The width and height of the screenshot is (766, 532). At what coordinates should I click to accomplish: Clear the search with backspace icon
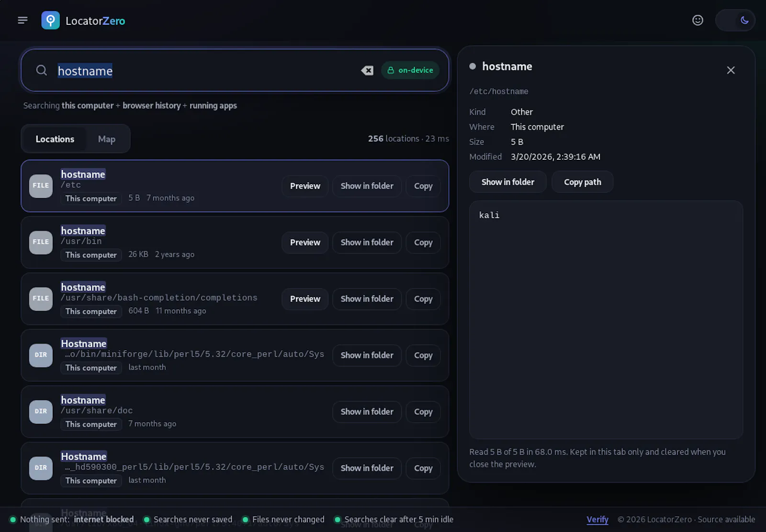tap(367, 70)
